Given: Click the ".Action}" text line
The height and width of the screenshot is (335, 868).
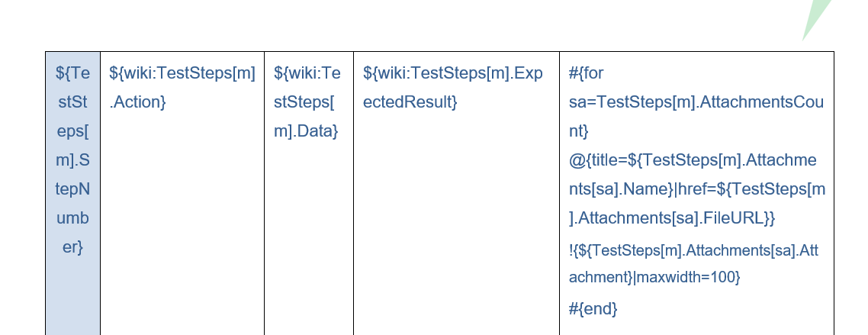Looking at the screenshot, I should 137,102.
